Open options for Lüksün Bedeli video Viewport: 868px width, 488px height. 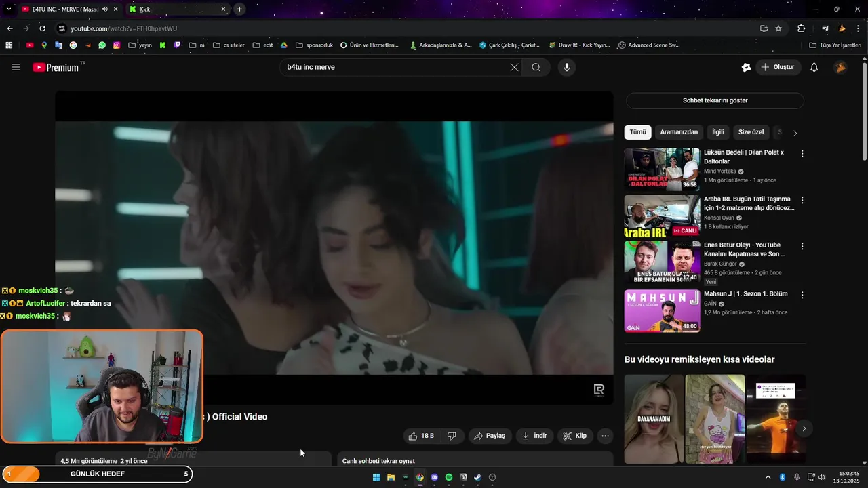pos(802,154)
